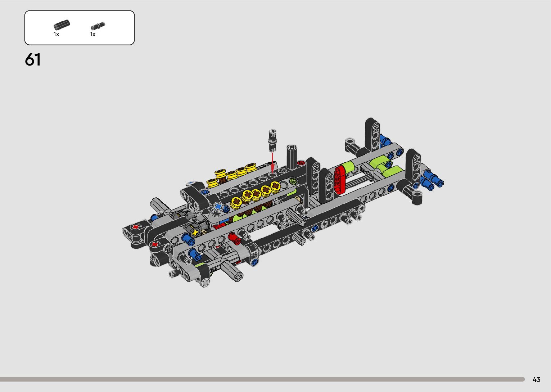This screenshot has width=551, height=392.
Task: Click the page number 43
Action: click(536, 379)
